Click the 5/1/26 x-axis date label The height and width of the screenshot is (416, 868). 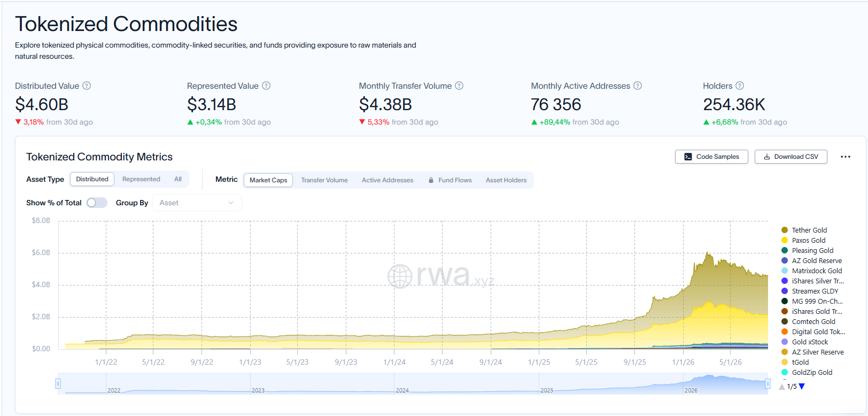[x=730, y=362]
